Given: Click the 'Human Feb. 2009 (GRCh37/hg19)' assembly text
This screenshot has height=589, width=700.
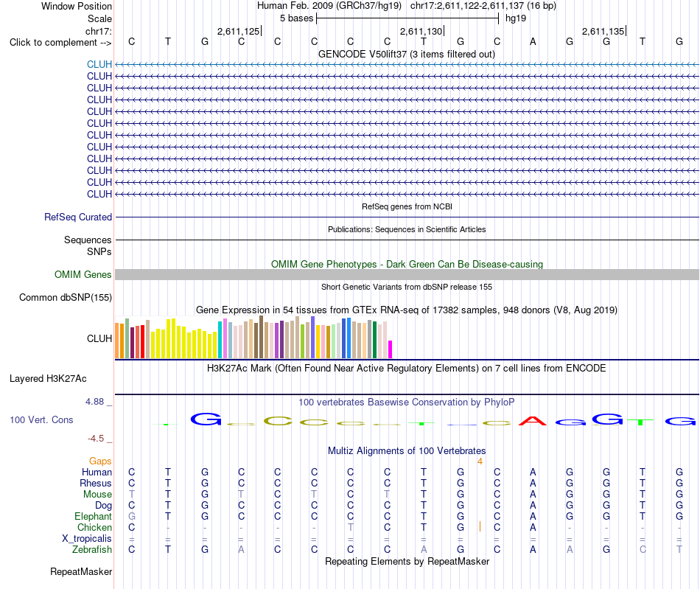Looking at the screenshot, I should pos(329,6).
